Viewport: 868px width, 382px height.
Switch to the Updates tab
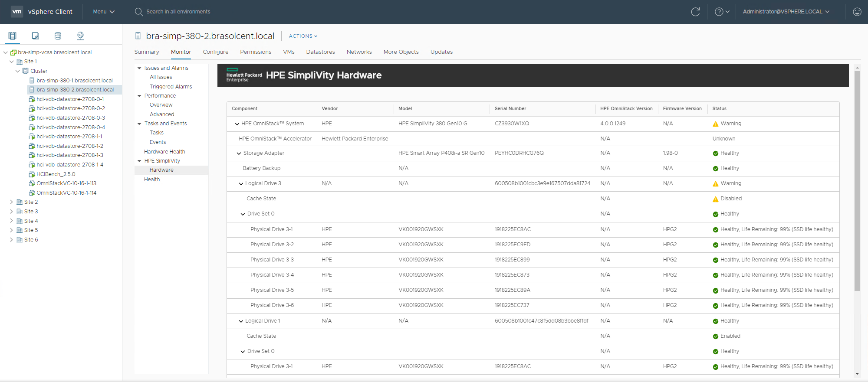pos(441,52)
